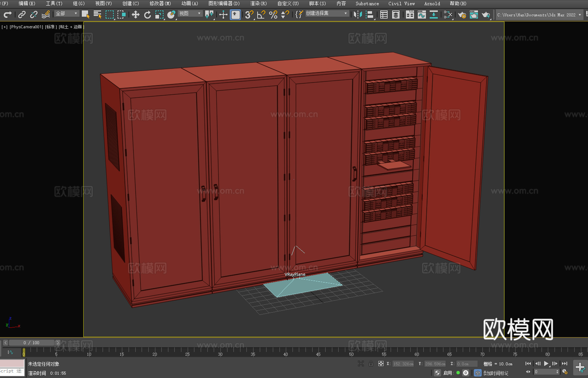The image size is (588, 378).
Task: Toggle 3D Snaps
Action: [249, 14]
